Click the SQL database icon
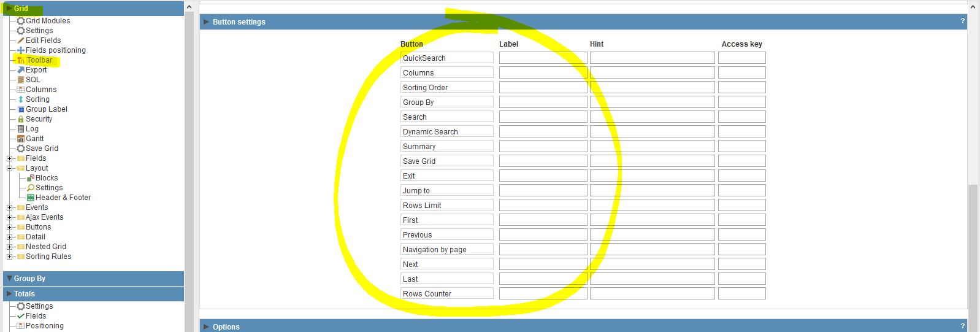The height and width of the screenshot is (332, 980). (21, 80)
